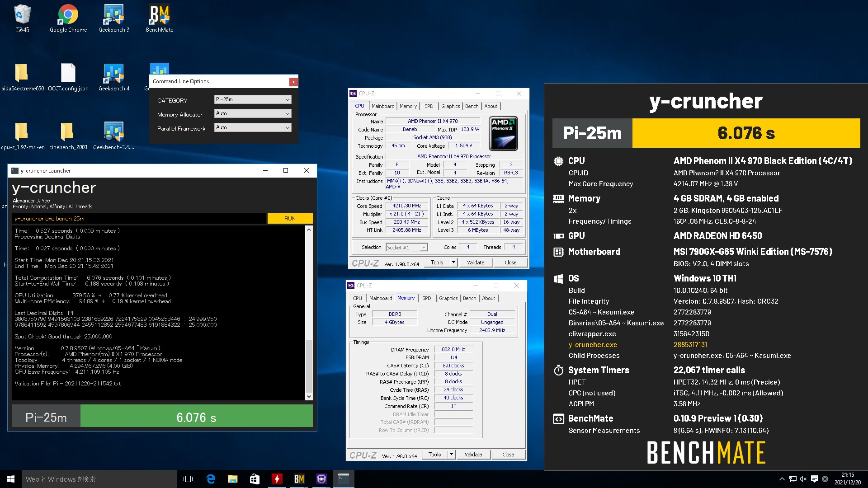Select the cpu-z_1.97-msi-en folder
Screen dimensions: 868x488
(x=22, y=136)
